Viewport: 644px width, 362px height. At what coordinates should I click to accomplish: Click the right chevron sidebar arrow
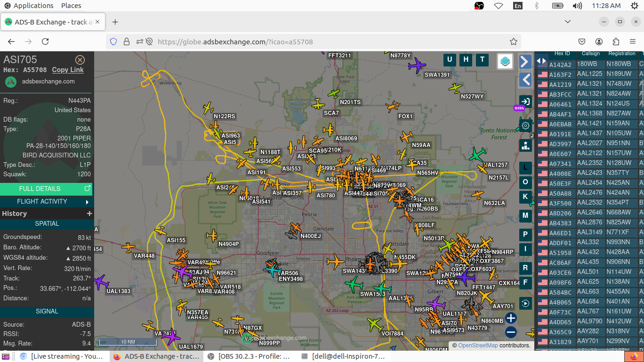[x=525, y=61]
